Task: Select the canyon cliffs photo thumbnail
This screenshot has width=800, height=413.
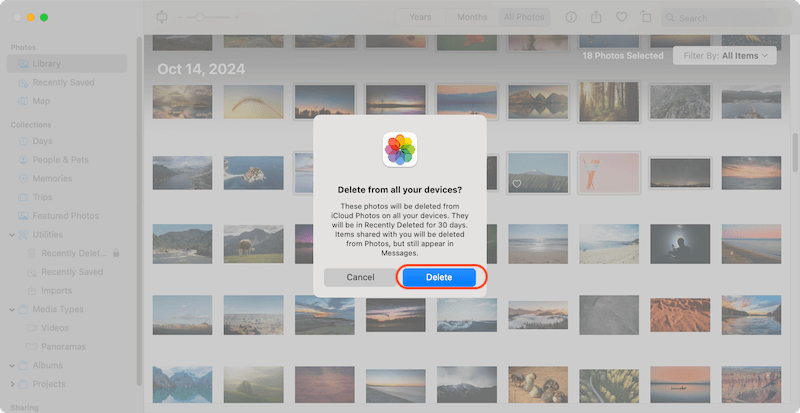Action: 751,384
